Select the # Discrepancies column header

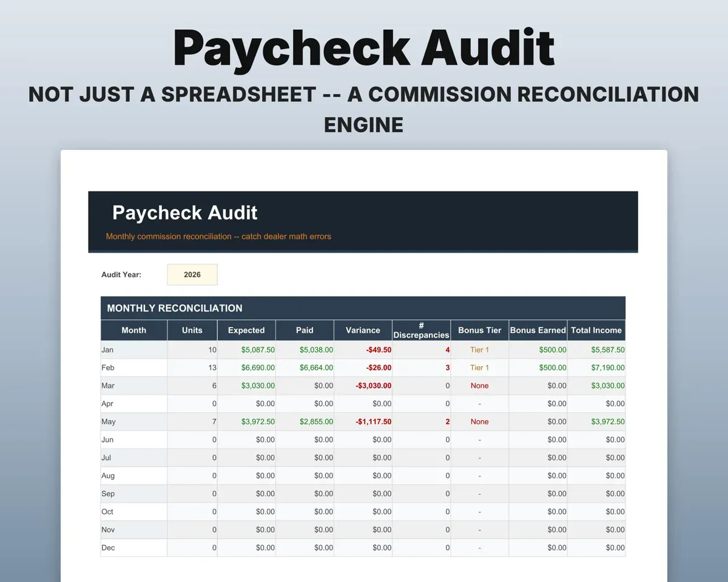(x=421, y=330)
